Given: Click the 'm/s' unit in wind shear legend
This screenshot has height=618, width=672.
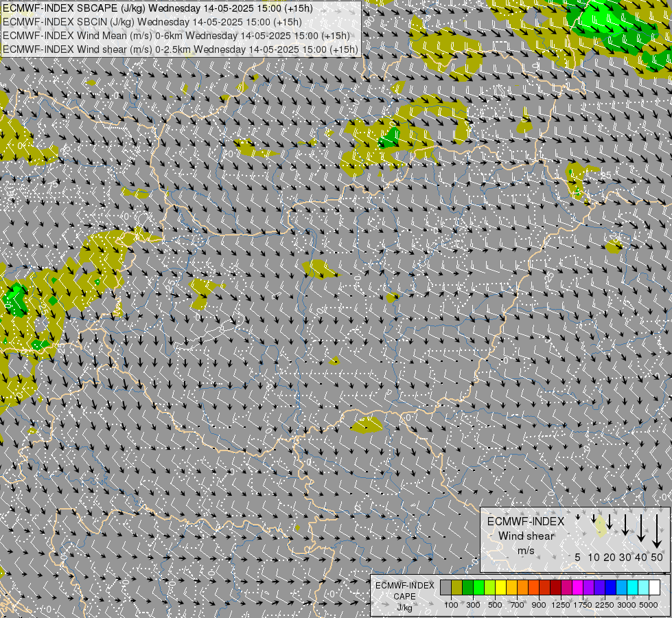Looking at the screenshot, I should point(526,551).
